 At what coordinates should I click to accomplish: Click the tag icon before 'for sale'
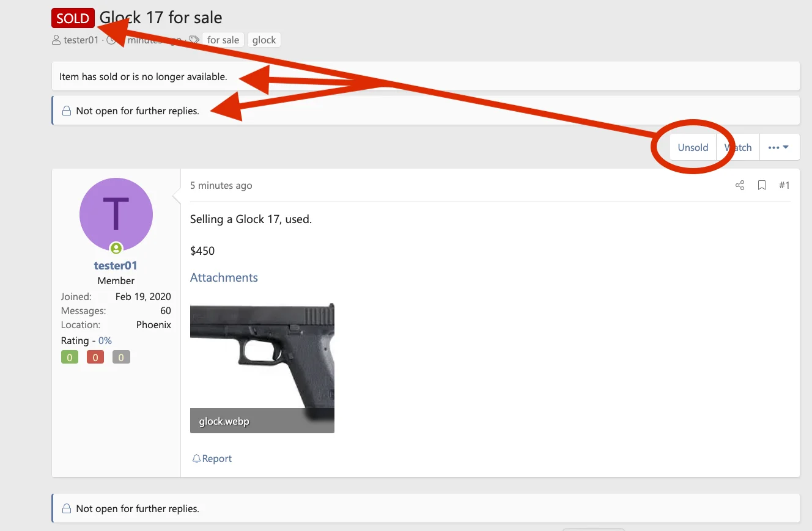click(x=194, y=40)
